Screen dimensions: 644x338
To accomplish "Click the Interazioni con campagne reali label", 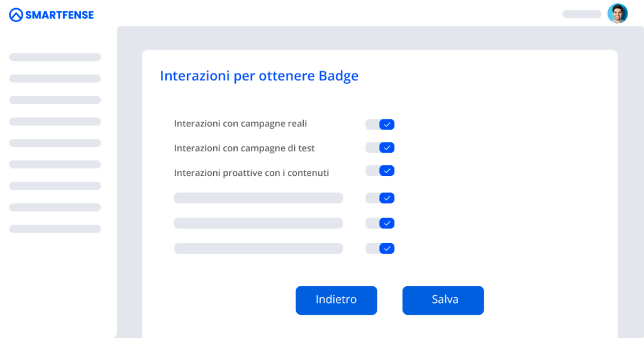I will pos(240,124).
